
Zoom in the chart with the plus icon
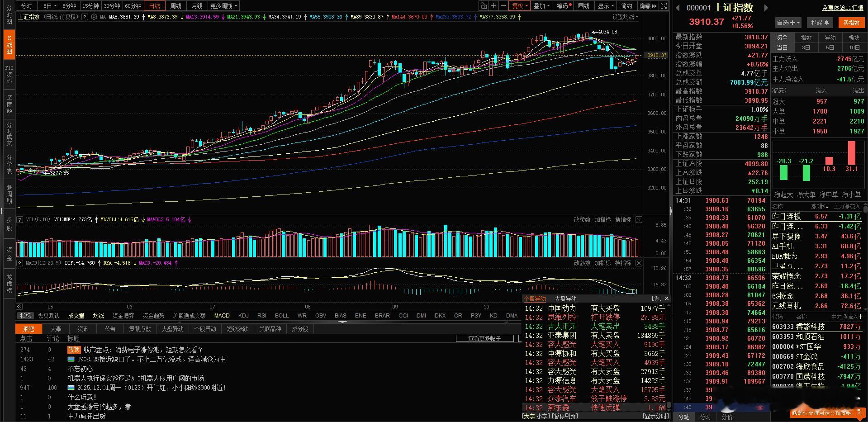pos(494,6)
